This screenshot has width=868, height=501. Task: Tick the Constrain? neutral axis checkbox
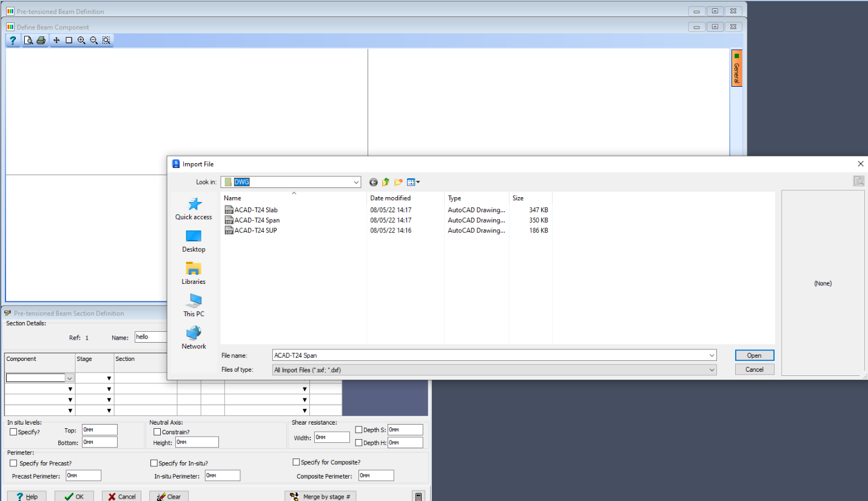point(157,432)
